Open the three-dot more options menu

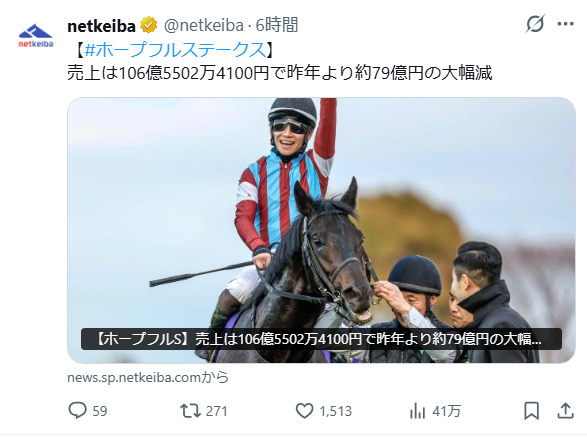(565, 24)
